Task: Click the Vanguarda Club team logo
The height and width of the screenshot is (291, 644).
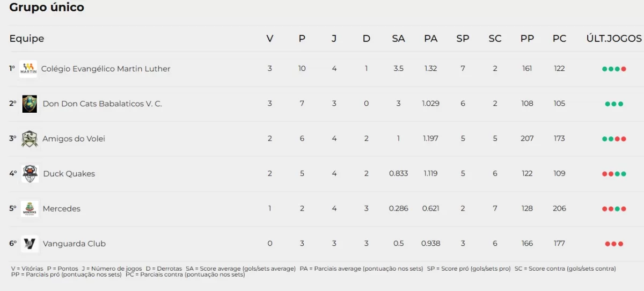Action: pyautogui.click(x=30, y=244)
